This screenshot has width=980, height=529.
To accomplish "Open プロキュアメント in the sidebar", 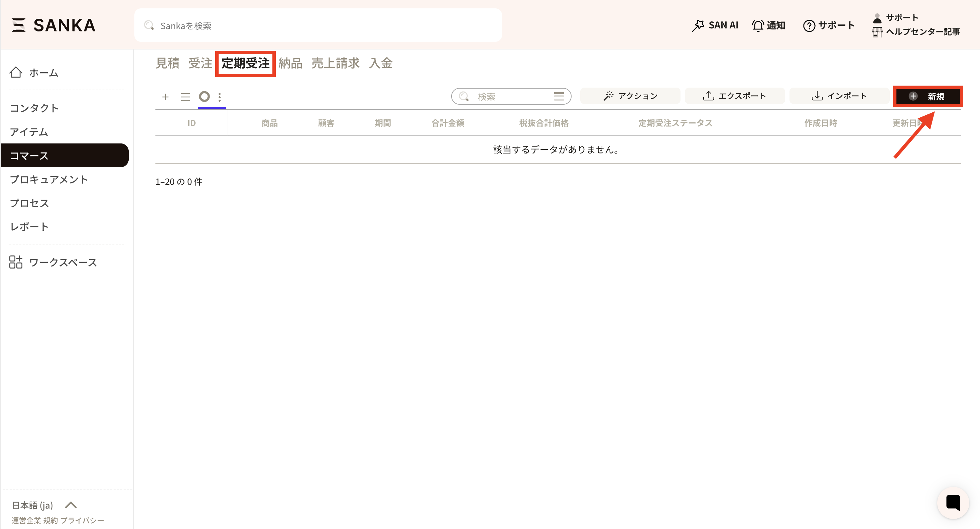I will click(49, 179).
